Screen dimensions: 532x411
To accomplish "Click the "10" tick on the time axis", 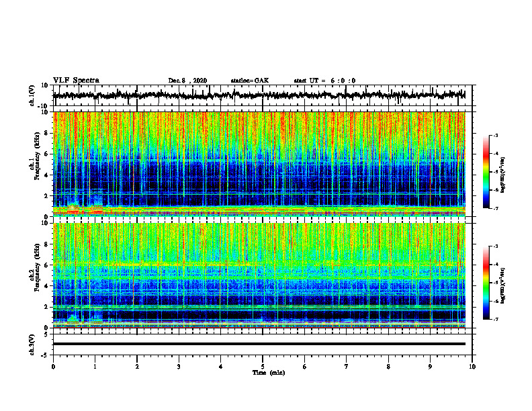I will (x=472, y=367).
